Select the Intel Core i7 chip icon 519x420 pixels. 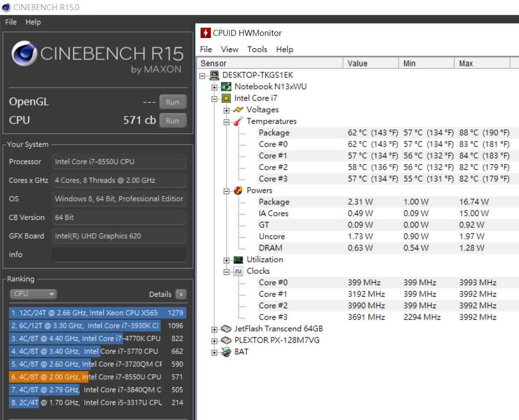226,99
